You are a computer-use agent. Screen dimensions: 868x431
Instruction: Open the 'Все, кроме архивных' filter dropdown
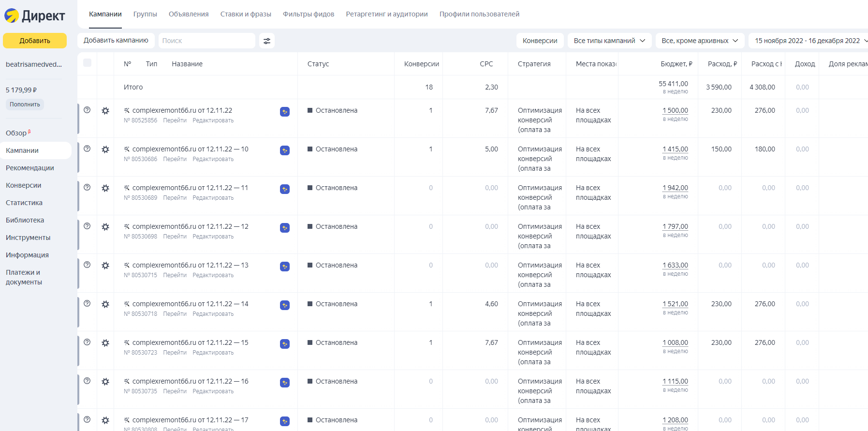(699, 41)
